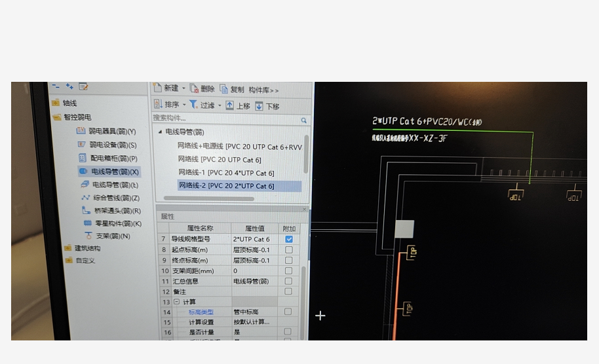Tick the 是否计量 附加 checkbox
This screenshot has width=599, height=364.
point(288,331)
